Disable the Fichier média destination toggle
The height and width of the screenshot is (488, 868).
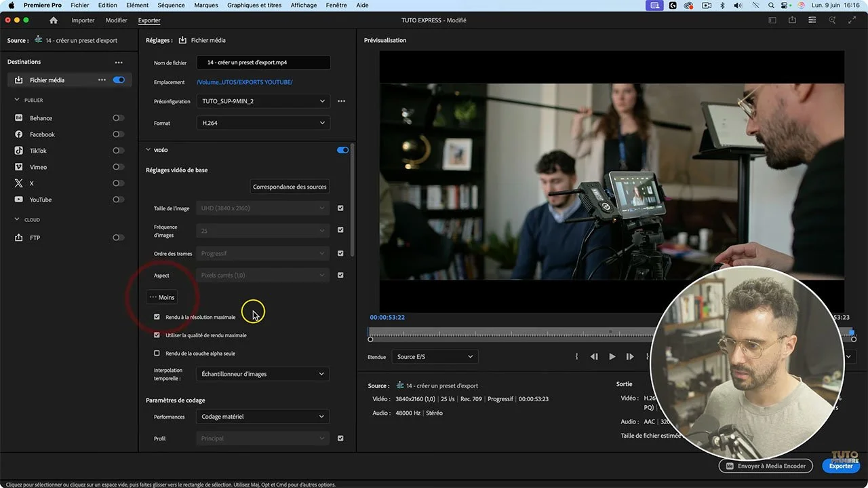point(119,80)
